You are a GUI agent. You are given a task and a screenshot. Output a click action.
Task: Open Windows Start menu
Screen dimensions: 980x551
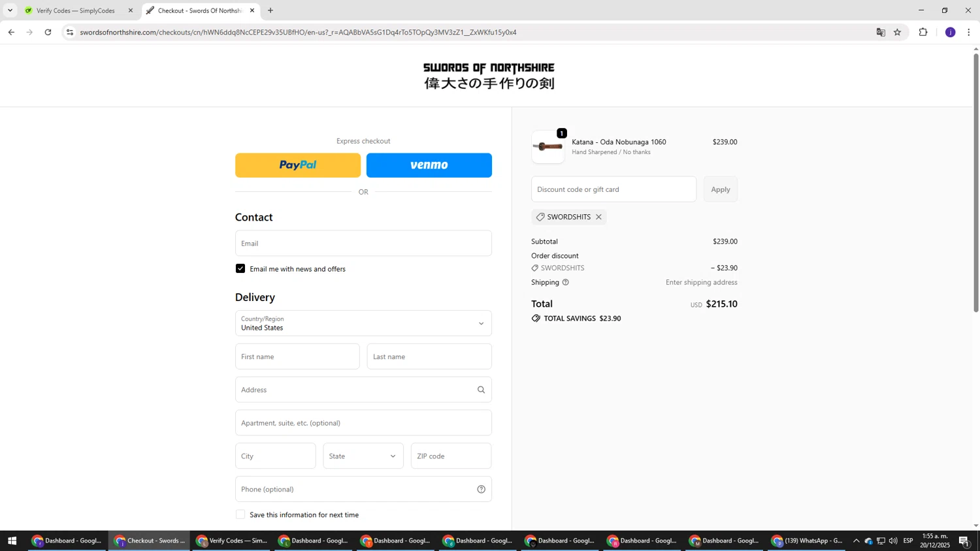pyautogui.click(x=12, y=541)
